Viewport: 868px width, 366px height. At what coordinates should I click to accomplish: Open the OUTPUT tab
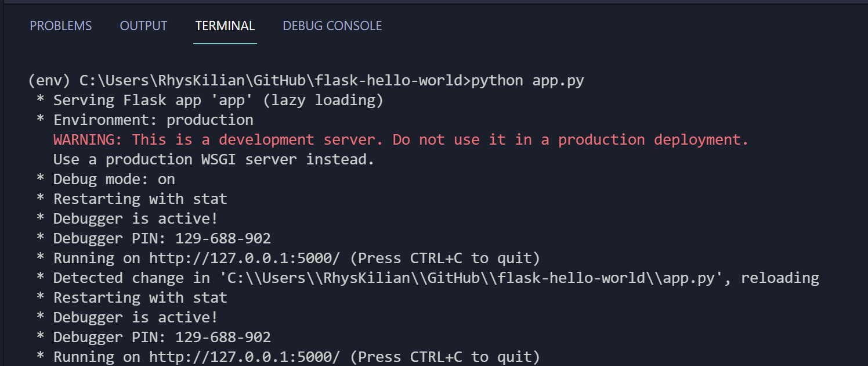tap(143, 26)
